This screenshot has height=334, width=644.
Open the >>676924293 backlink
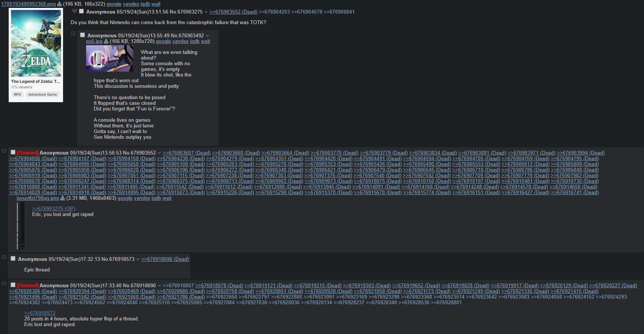[x=611, y=297]
